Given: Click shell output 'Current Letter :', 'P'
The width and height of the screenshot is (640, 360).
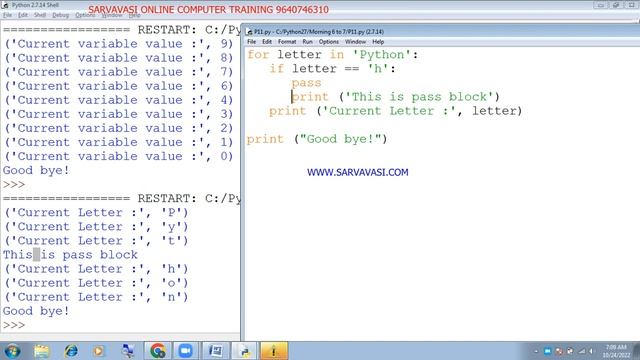Looking at the screenshot, I should coord(96,213).
